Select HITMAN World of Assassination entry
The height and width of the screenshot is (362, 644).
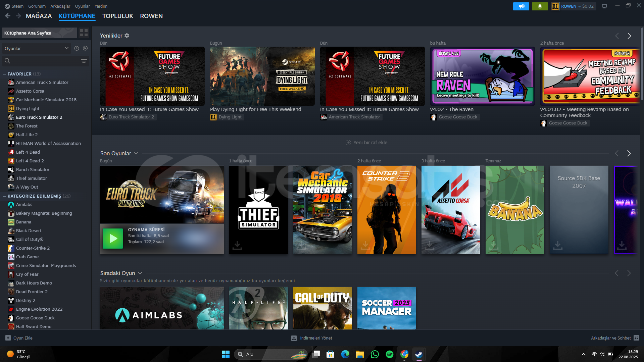pos(48,143)
